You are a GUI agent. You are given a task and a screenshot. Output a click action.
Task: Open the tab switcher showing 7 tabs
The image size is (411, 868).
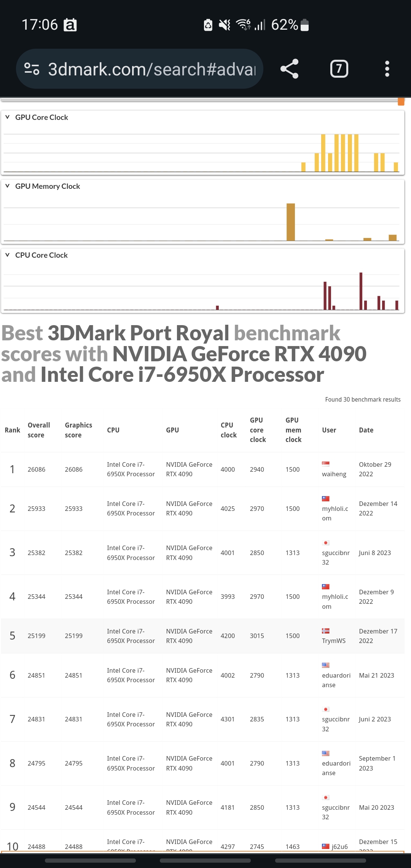[x=339, y=69]
